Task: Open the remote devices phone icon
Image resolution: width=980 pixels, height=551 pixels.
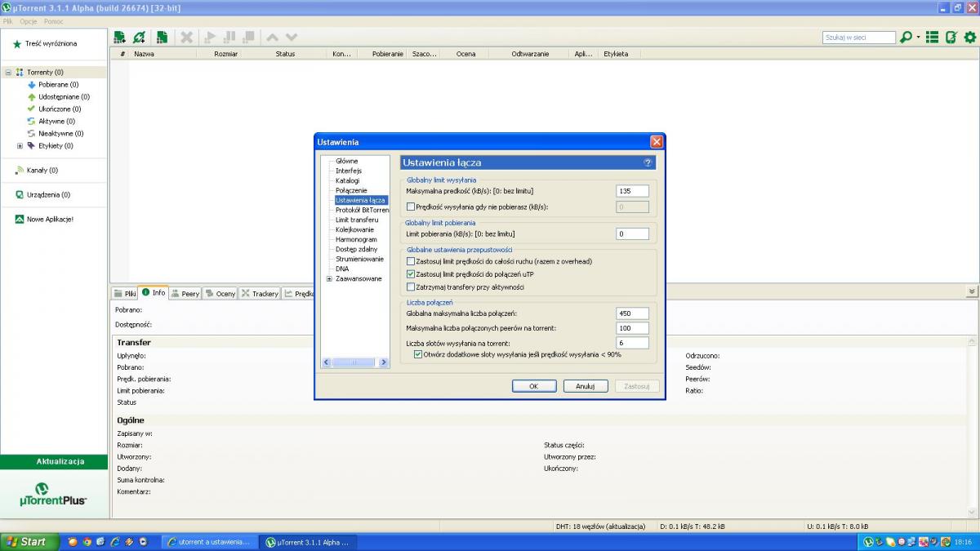Action: click(x=951, y=38)
